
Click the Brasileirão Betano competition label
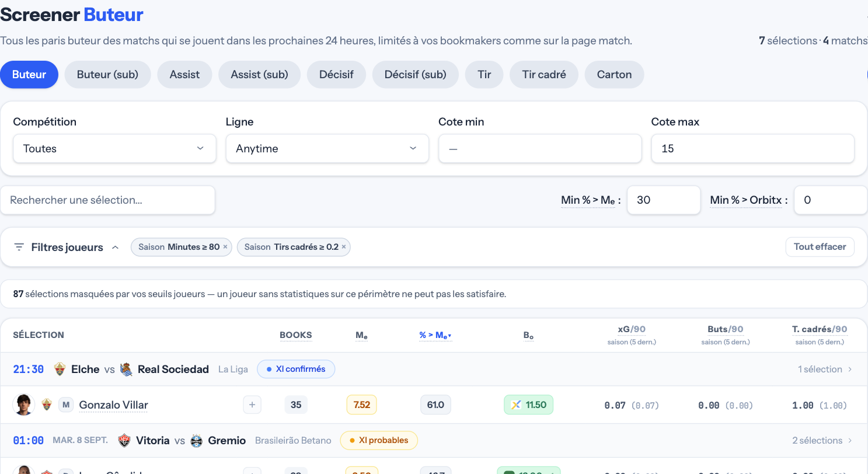(293, 441)
